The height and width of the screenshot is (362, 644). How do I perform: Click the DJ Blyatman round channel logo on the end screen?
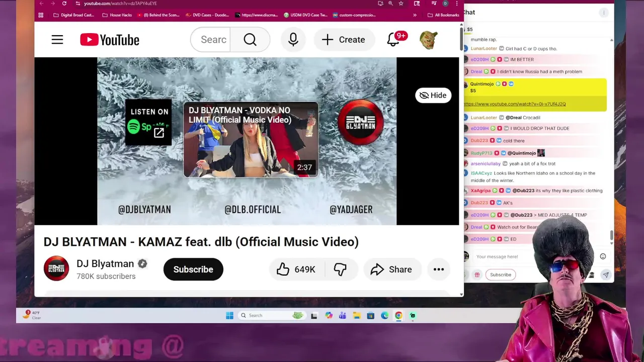click(x=360, y=123)
